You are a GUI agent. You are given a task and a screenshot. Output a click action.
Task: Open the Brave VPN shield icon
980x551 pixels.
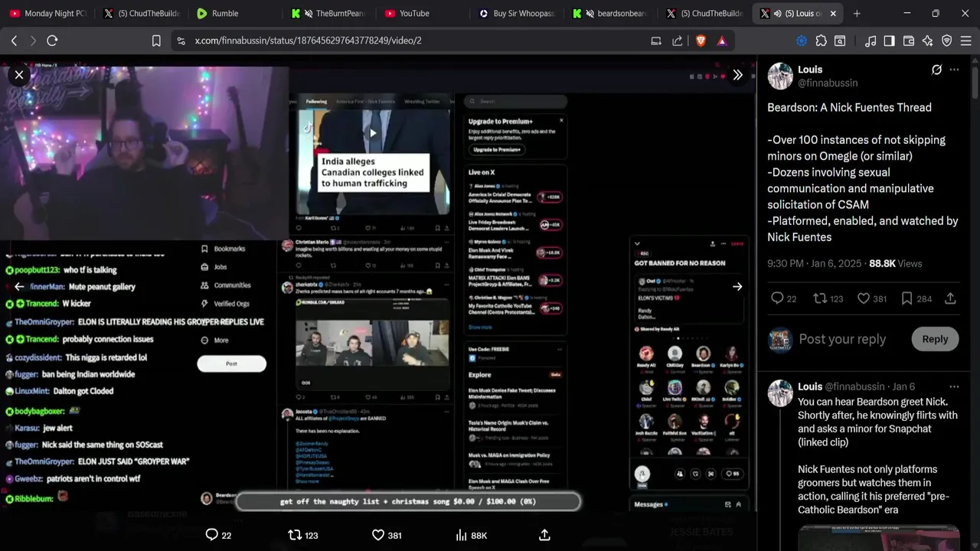tap(947, 41)
